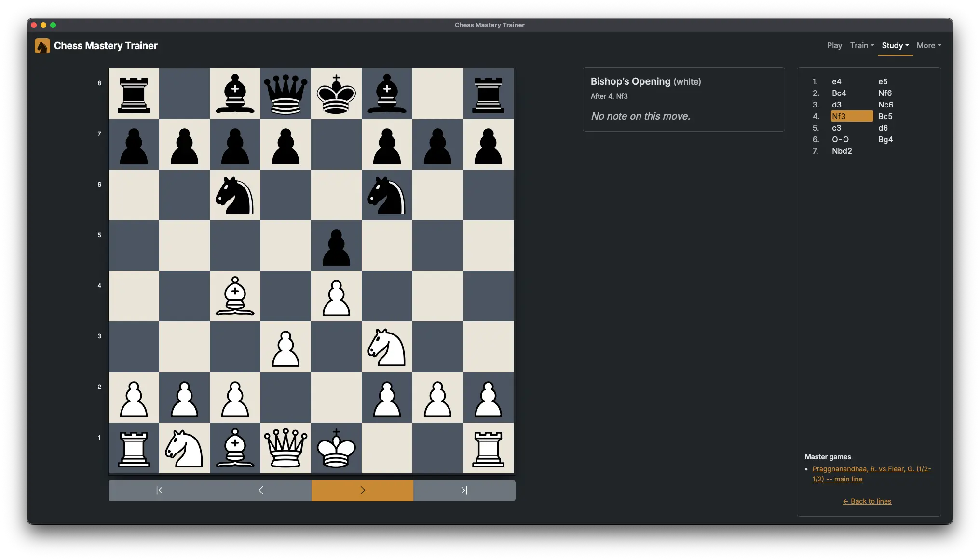The height and width of the screenshot is (560, 980).
Task: Click the white pawn on e4
Action: (x=336, y=296)
